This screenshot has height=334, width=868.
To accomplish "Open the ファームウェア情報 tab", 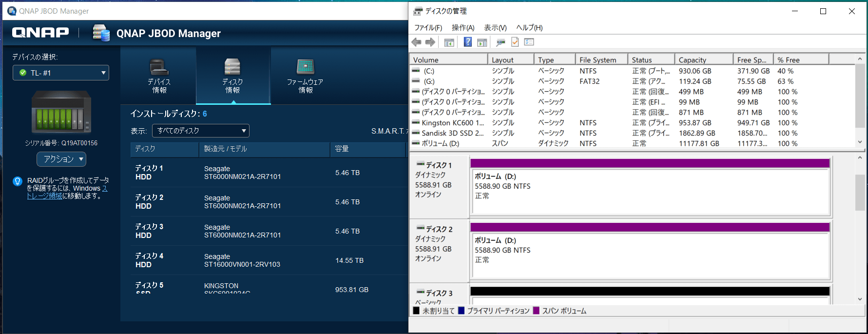I will point(305,76).
